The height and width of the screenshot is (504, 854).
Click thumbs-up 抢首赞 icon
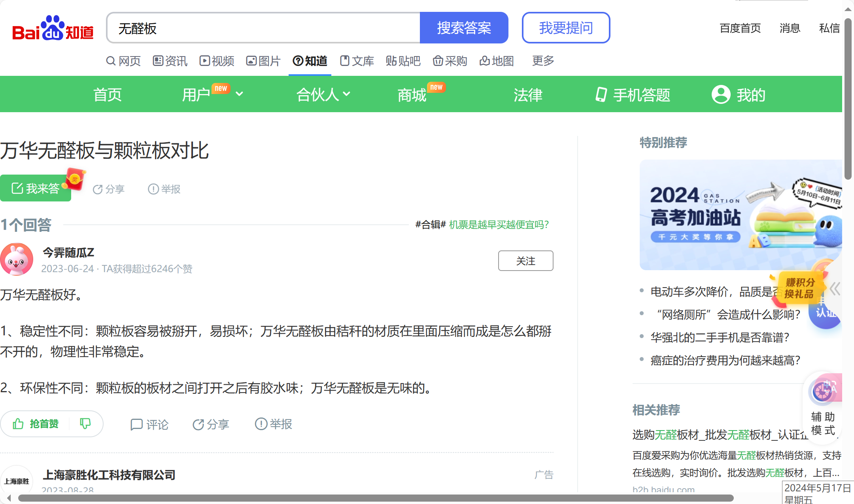[x=18, y=424]
